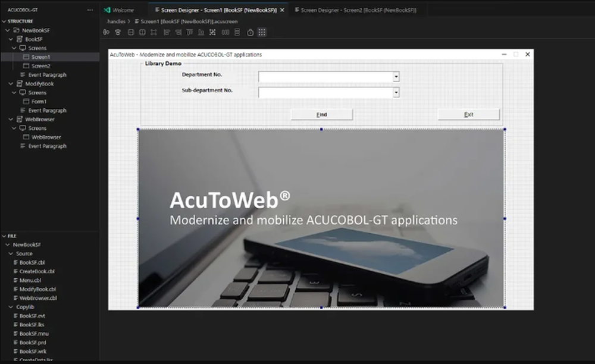The width and height of the screenshot is (595, 364).
Task: Collapse the Source folder in File panel
Action: coord(11,253)
